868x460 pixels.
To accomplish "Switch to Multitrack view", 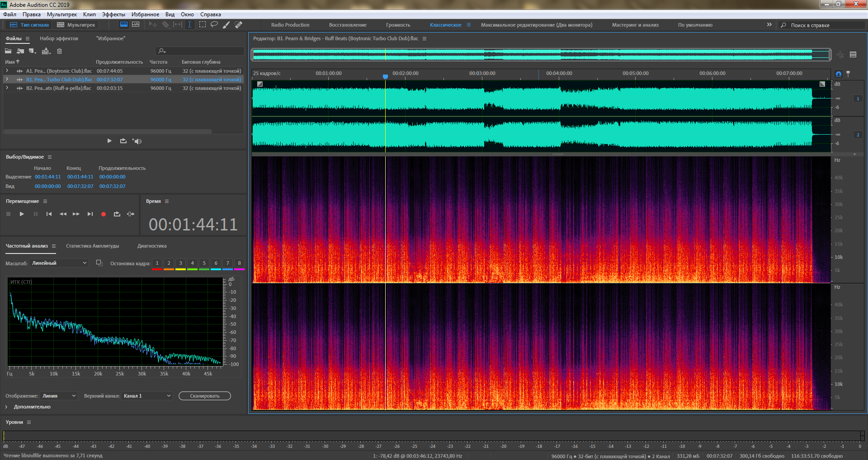I will pos(76,25).
